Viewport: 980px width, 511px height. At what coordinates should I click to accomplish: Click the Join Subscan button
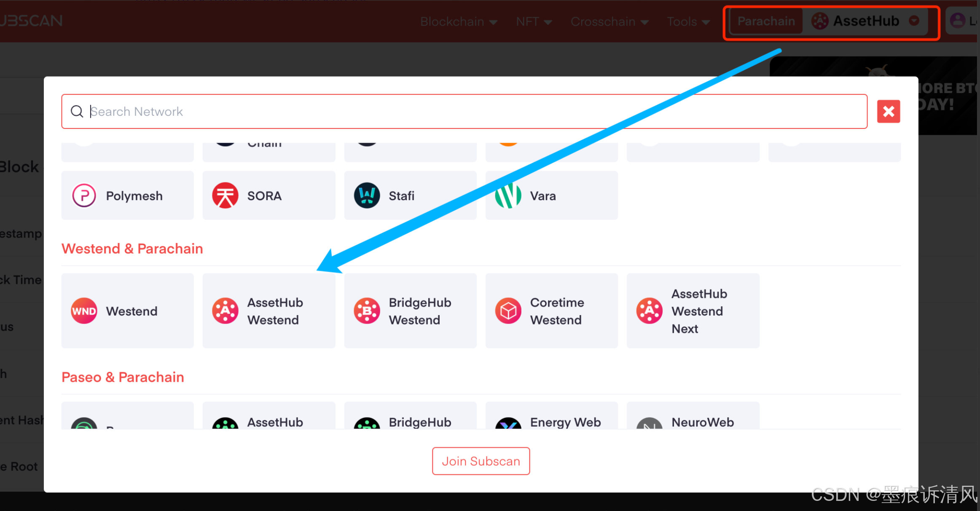tap(481, 461)
